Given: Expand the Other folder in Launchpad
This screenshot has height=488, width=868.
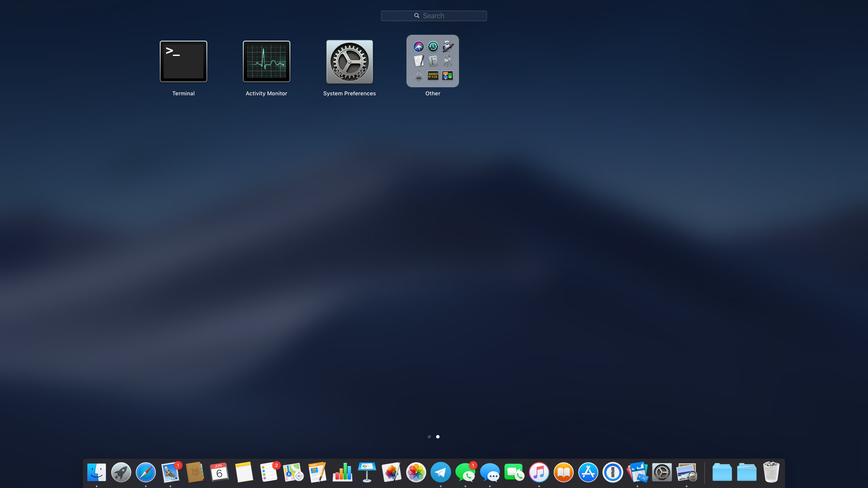Looking at the screenshot, I should (432, 61).
